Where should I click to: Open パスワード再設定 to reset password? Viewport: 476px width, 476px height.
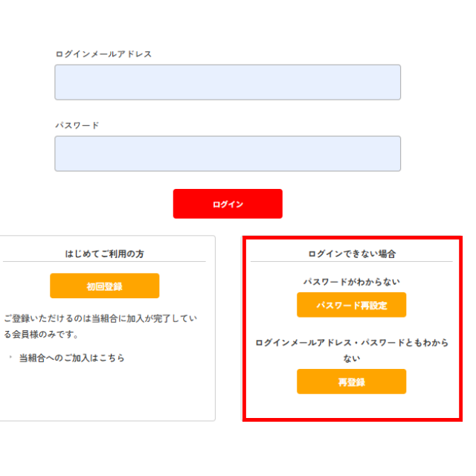pos(351,305)
